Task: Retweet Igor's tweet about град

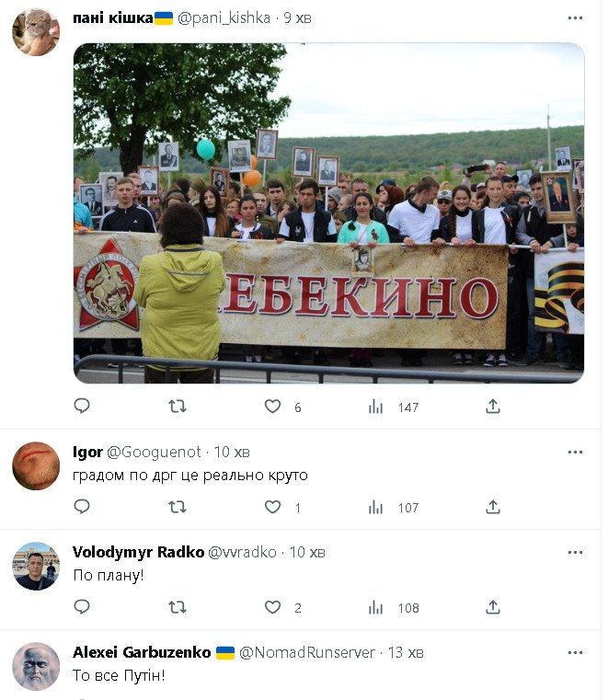Action: [178, 507]
